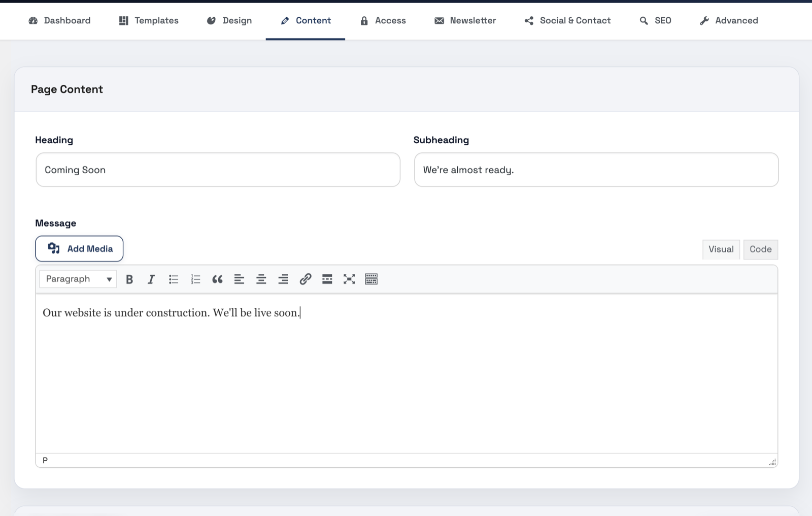Toggle the toolbar kitchen sink
The height and width of the screenshot is (516, 812).
pyautogui.click(x=371, y=279)
